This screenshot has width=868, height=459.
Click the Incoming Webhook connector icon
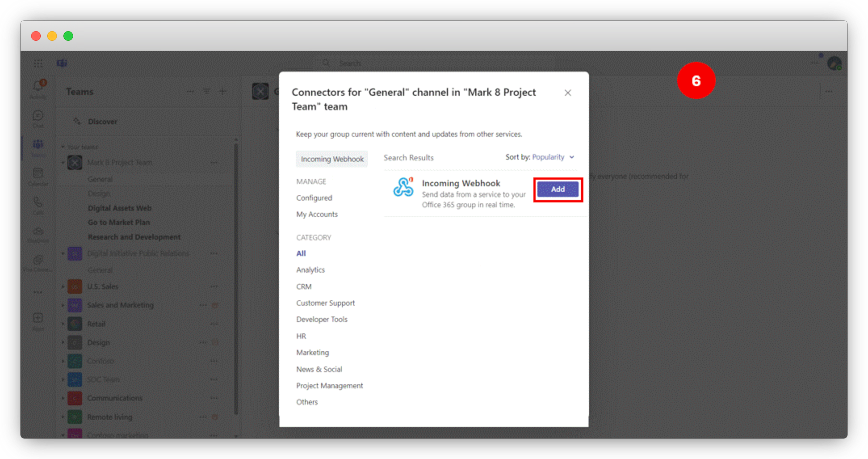[403, 187]
